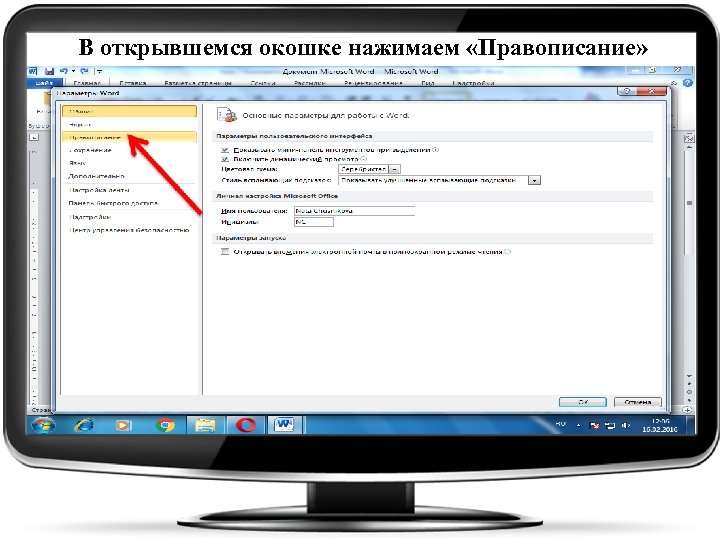
Task: Open Internet Explorer from the taskbar
Action: (84, 426)
